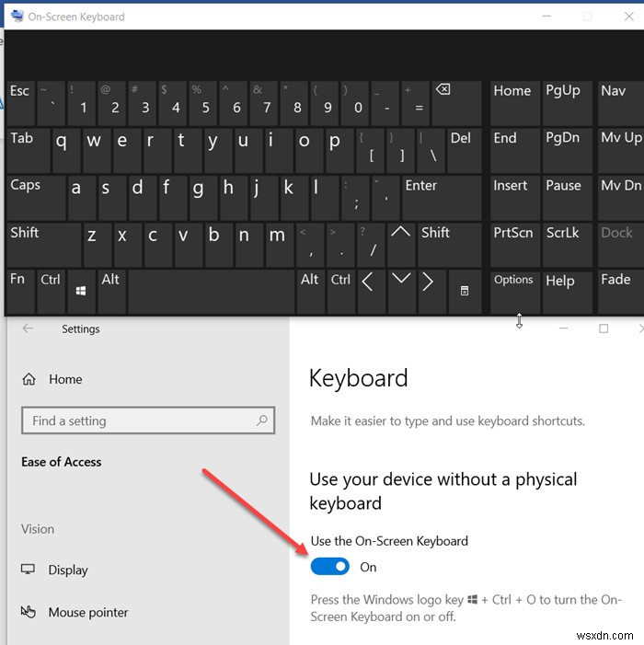Click the PgDn key
The height and width of the screenshot is (645, 644).
pos(567,151)
